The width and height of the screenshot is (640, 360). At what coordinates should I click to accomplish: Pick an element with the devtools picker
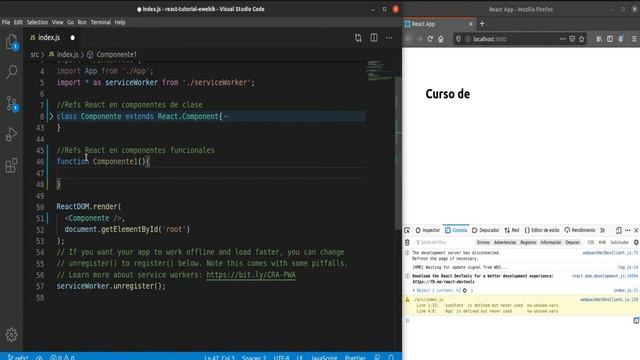coord(407,230)
